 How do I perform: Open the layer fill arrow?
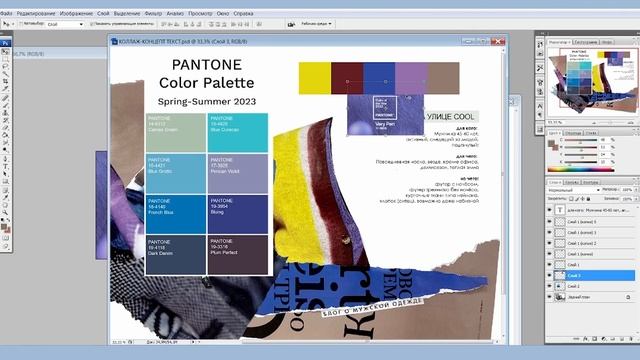636,199
